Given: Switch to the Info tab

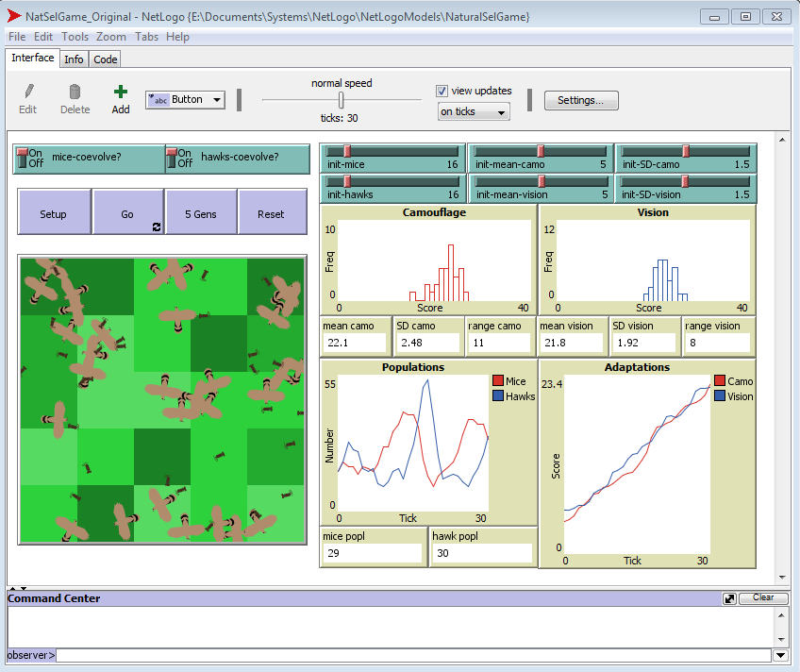Looking at the screenshot, I should (74, 59).
